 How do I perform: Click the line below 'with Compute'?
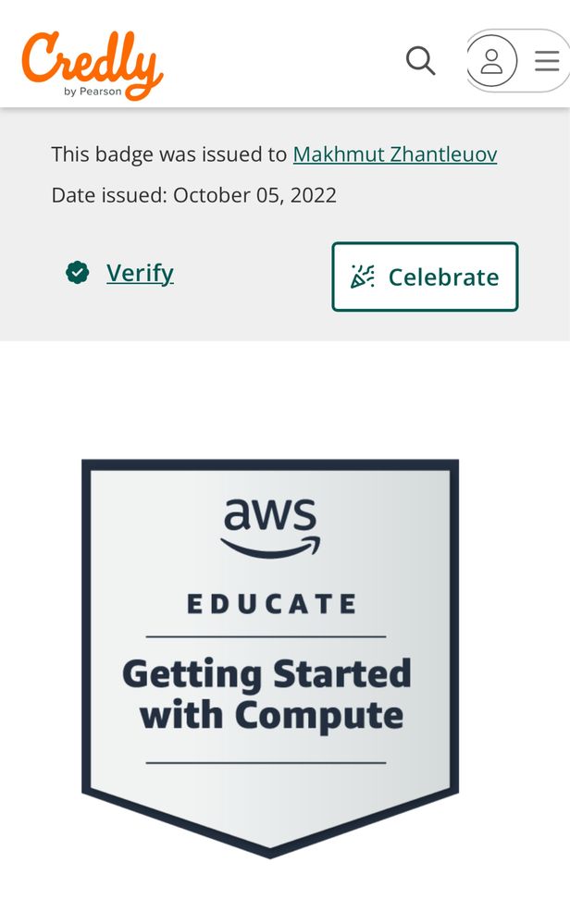(266, 762)
